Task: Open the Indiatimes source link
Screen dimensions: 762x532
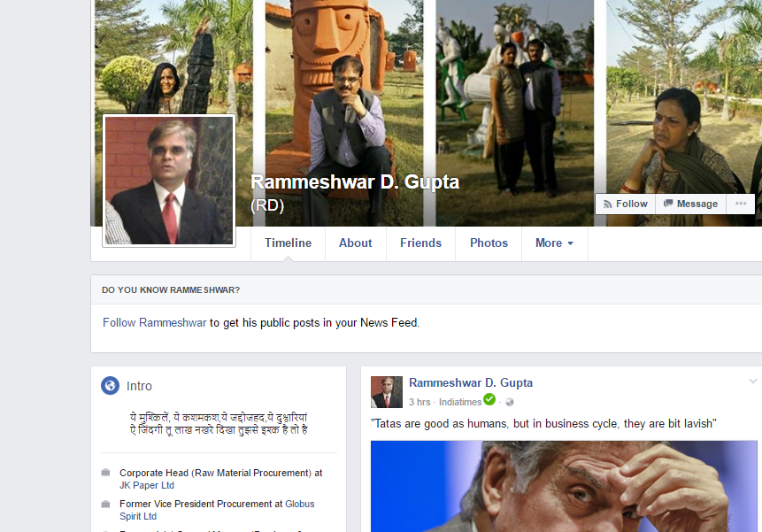Action: [x=459, y=402]
